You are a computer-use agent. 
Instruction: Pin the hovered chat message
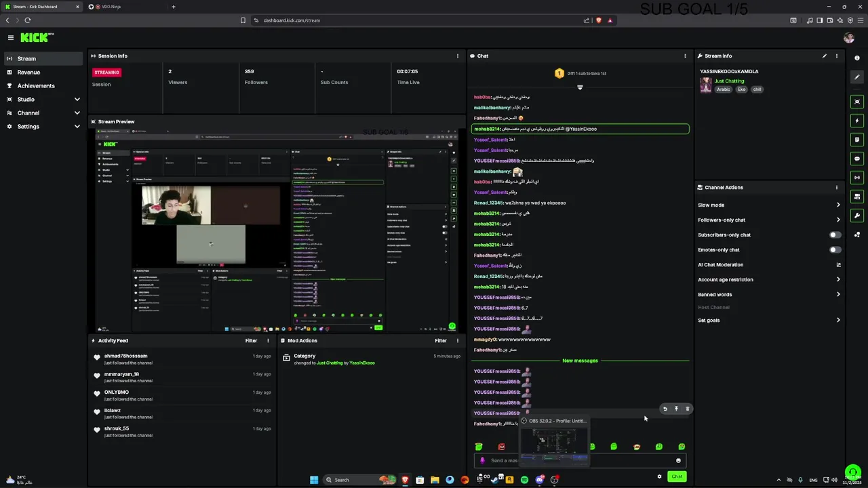pyautogui.click(x=676, y=409)
